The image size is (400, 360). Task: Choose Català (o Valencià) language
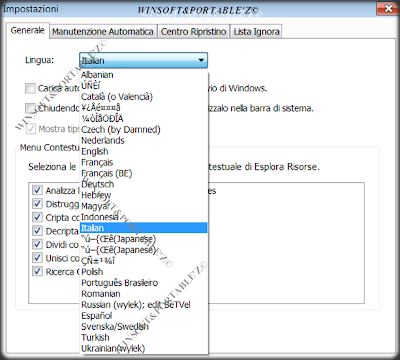coord(144,97)
